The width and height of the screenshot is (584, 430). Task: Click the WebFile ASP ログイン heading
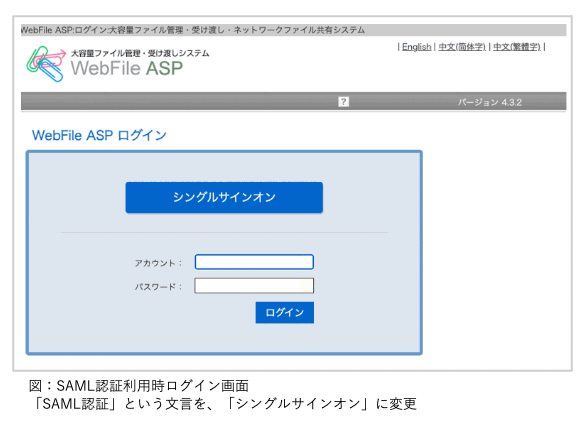pyautogui.click(x=99, y=135)
